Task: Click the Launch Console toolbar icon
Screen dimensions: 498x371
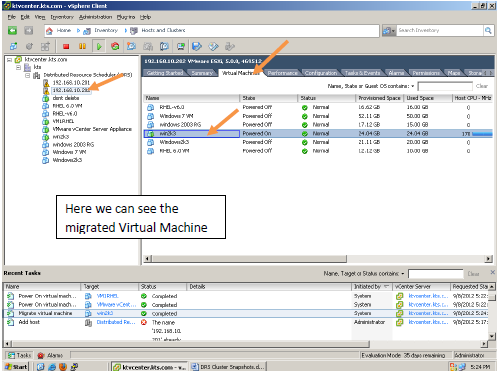Action: click(x=181, y=46)
